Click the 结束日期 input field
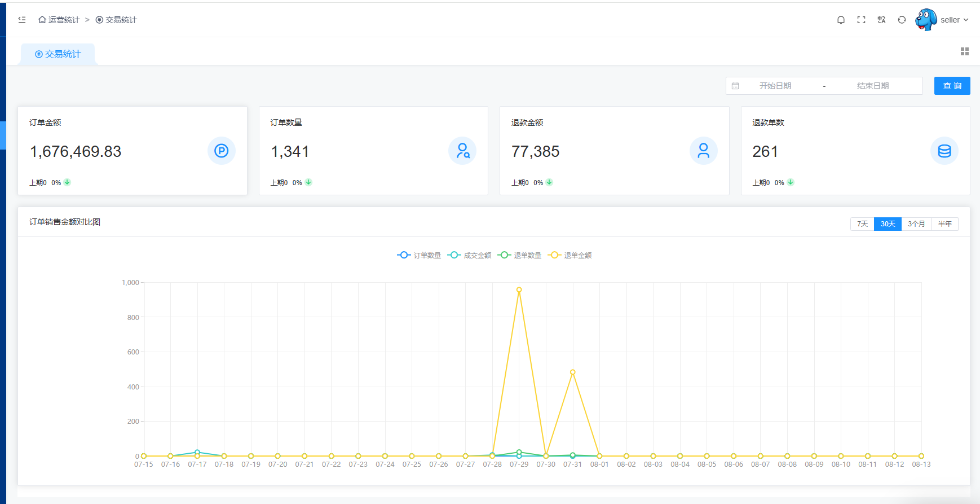980x504 pixels. pyautogui.click(x=872, y=86)
